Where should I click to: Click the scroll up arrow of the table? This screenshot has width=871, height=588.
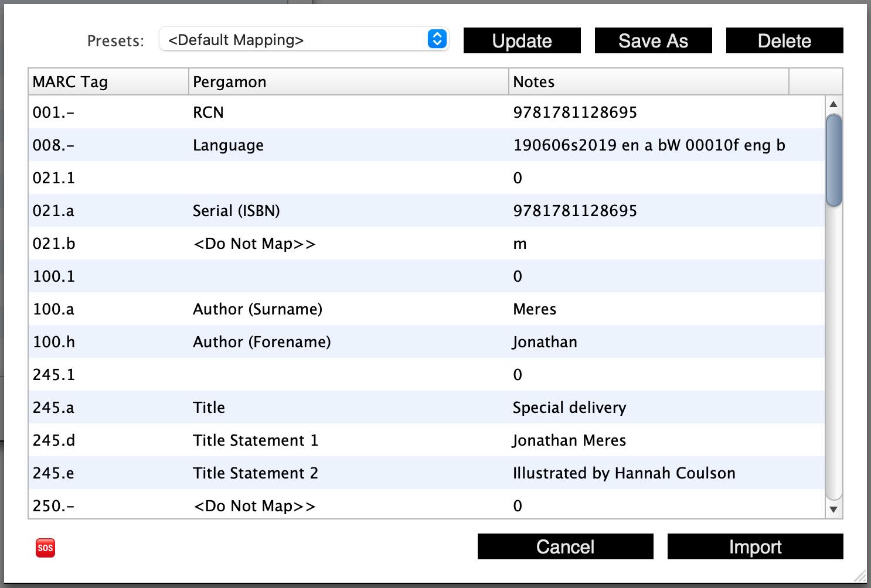coord(833,104)
